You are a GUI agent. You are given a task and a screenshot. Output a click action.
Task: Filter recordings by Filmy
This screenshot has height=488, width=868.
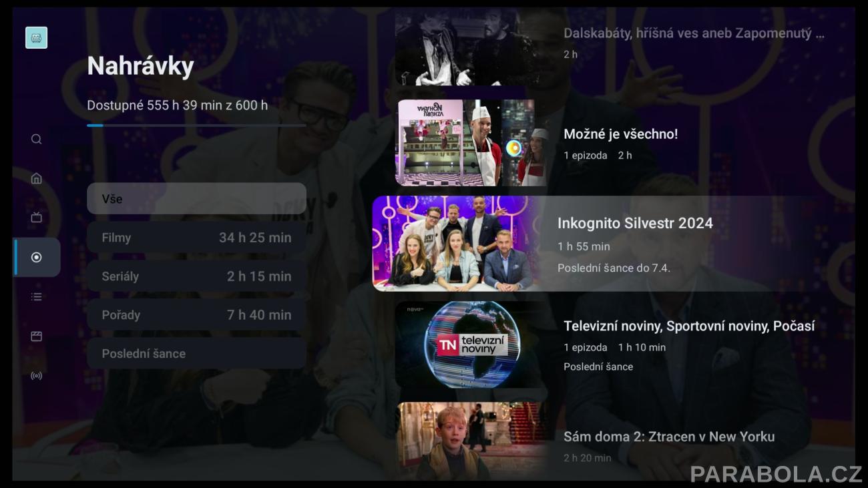(196, 237)
